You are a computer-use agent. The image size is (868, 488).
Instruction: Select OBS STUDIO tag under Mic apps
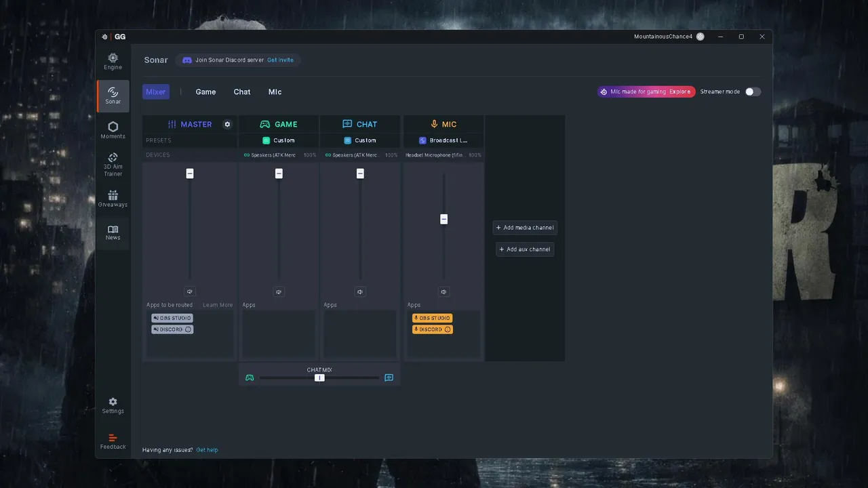[x=432, y=318]
